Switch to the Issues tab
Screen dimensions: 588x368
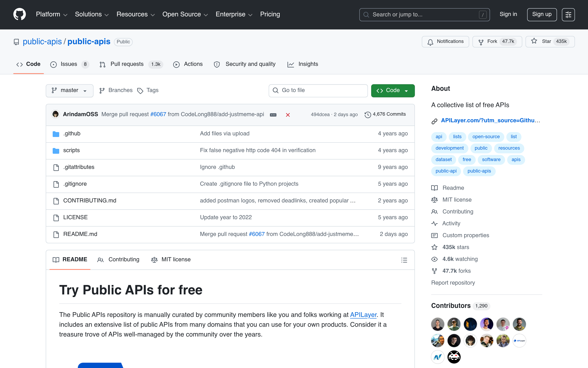pyautogui.click(x=69, y=64)
